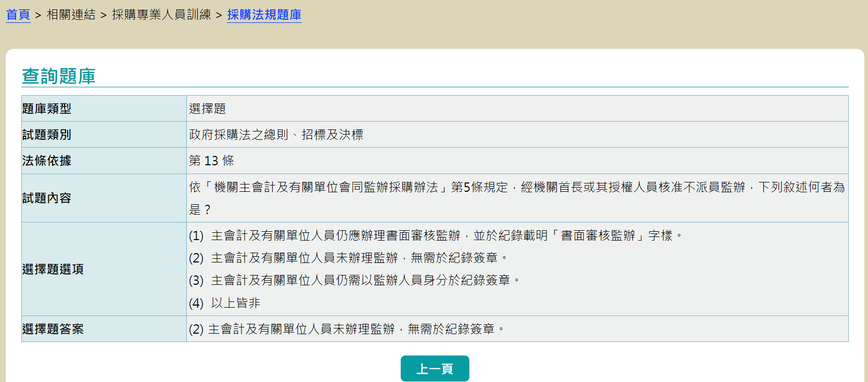Select option (3) about 監辦人員身分於紀錄簽章
Viewport: 868px width, 382px height.
354,281
